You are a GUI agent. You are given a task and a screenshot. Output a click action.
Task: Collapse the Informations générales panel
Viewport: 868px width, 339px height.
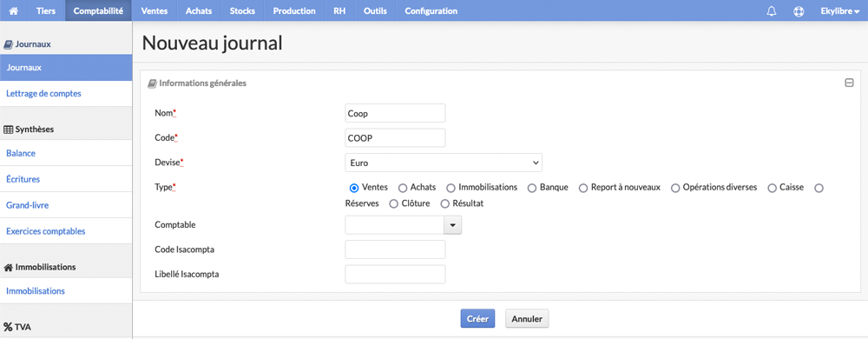(x=849, y=83)
